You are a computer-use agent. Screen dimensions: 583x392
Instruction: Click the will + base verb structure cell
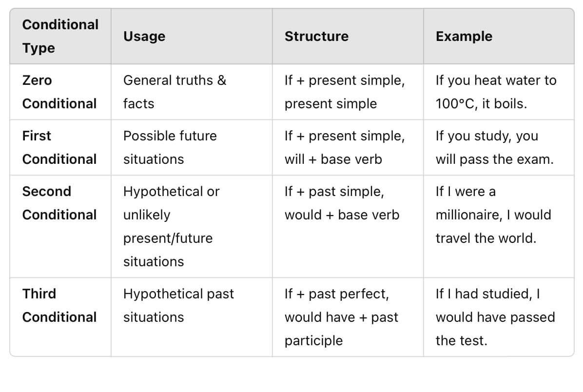[x=345, y=147]
